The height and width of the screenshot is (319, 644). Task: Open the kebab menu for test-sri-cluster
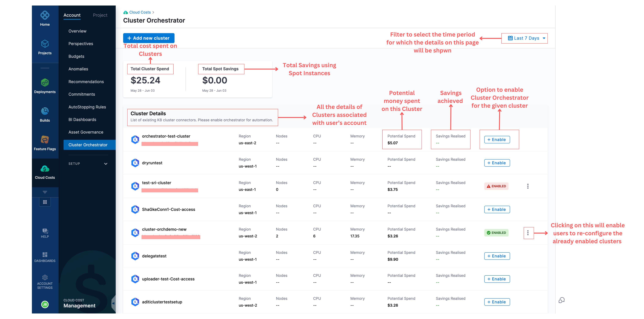[528, 186]
